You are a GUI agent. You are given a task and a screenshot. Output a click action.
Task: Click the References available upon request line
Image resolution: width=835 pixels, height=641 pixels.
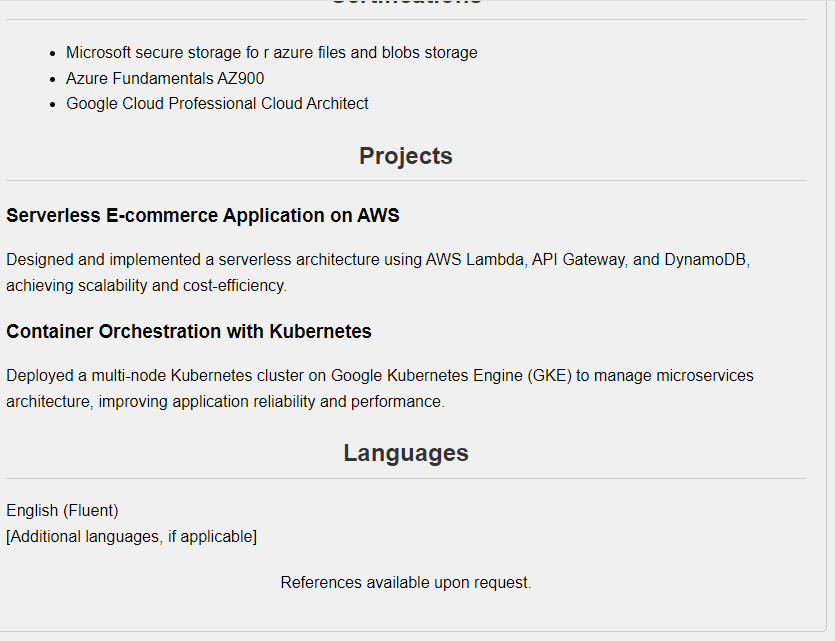[x=405, y=583]
